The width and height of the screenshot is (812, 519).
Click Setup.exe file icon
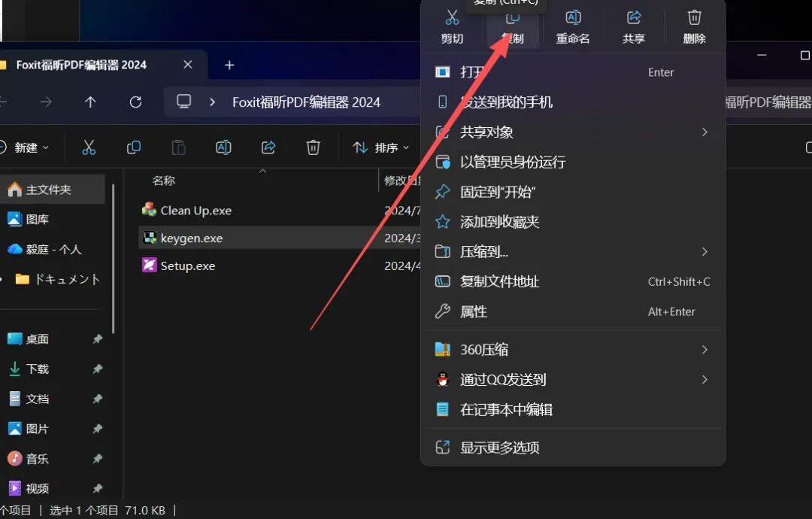(x=149, y=266)
